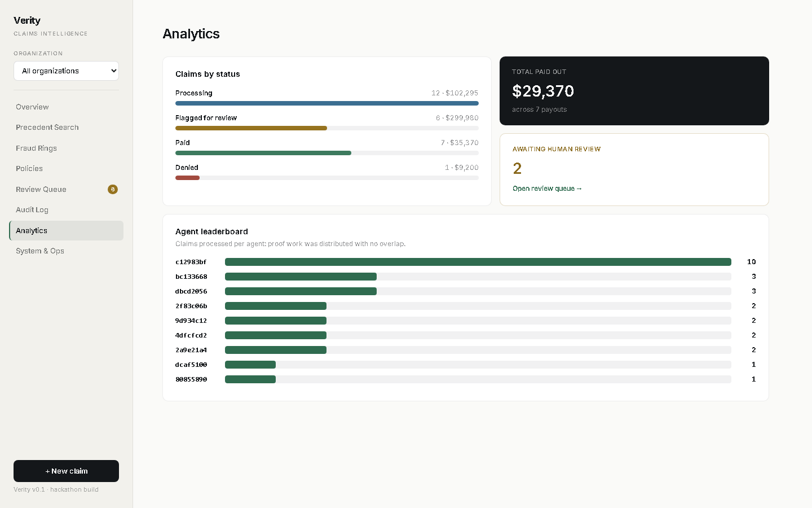
Task: Click the red Denied status bar
Action: click(x=187, y=178)
